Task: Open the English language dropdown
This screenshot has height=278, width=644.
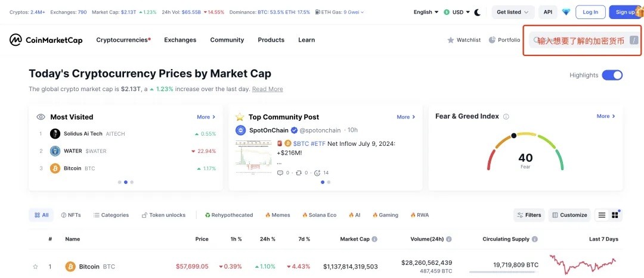Action: (426, 13)
